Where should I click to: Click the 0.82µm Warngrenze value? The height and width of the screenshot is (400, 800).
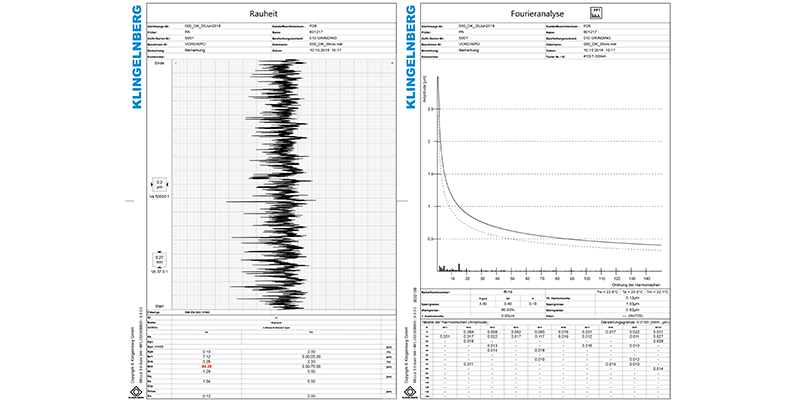[x=633, y=310]
